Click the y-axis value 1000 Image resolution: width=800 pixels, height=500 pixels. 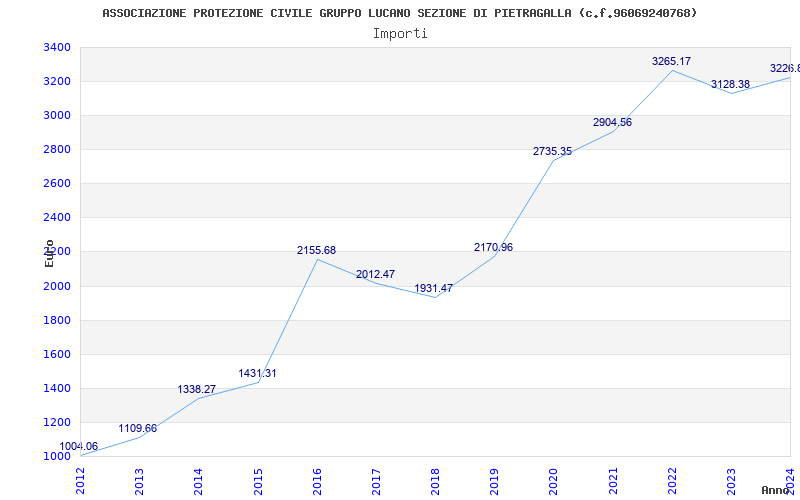(57, 456)
